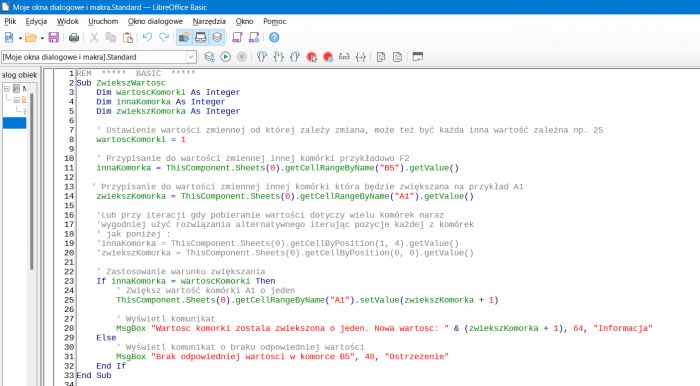700x386 pixels.
Task: Toggle breakpoint with the red dot cursor icon
Action: (312, 57)
